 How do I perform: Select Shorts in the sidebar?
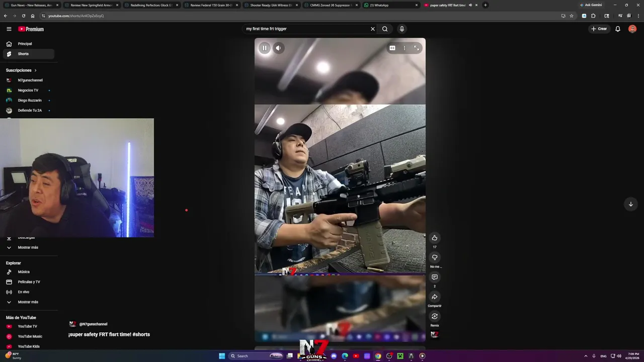pos(29,54)
